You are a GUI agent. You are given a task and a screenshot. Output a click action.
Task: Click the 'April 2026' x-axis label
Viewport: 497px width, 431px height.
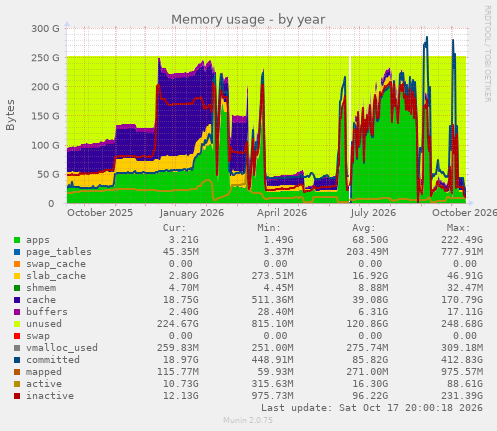[x=282, y=213]
